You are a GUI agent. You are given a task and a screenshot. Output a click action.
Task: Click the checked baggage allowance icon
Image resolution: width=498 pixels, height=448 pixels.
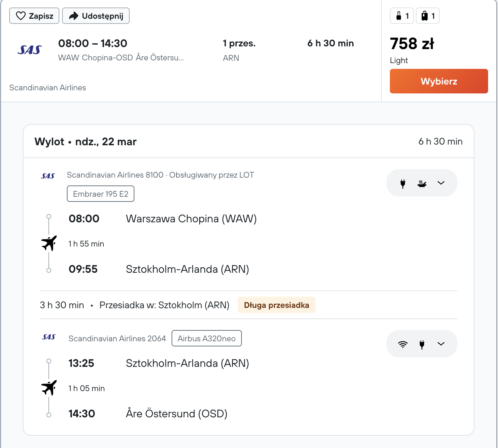(x=424, y=16)
